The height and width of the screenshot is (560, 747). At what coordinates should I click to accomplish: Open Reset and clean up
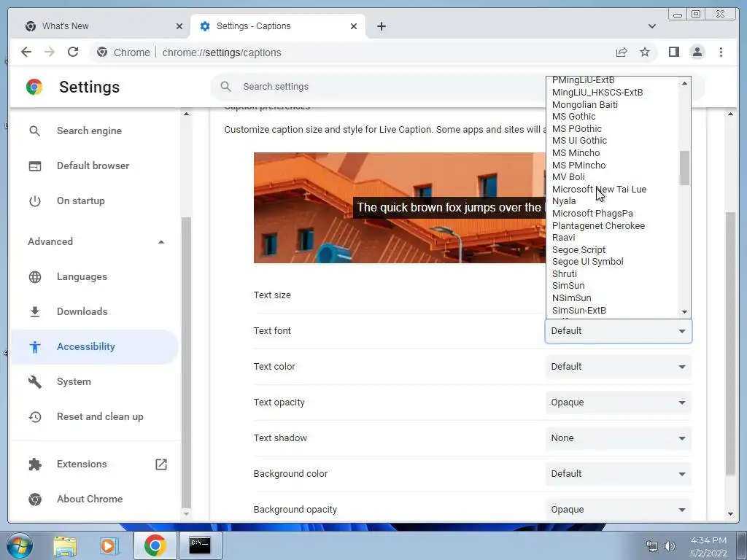99,416
